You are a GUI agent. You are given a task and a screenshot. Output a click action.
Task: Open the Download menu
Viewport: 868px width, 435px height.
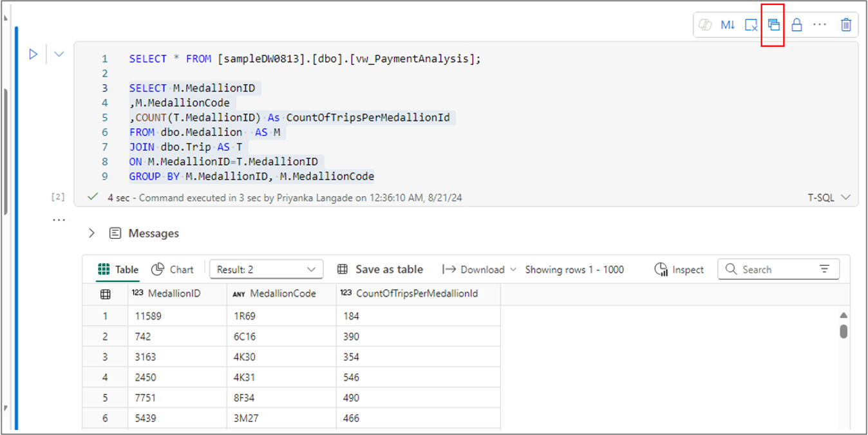click(479, 270)
